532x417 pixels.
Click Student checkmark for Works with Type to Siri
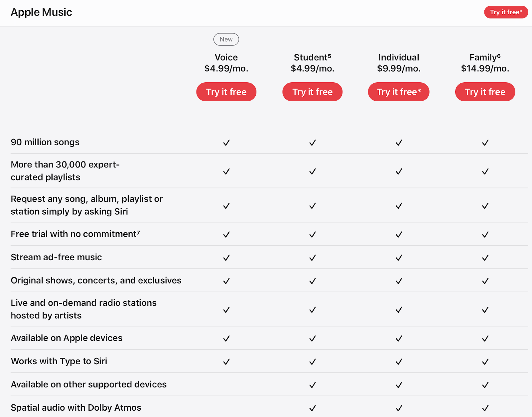313,362
